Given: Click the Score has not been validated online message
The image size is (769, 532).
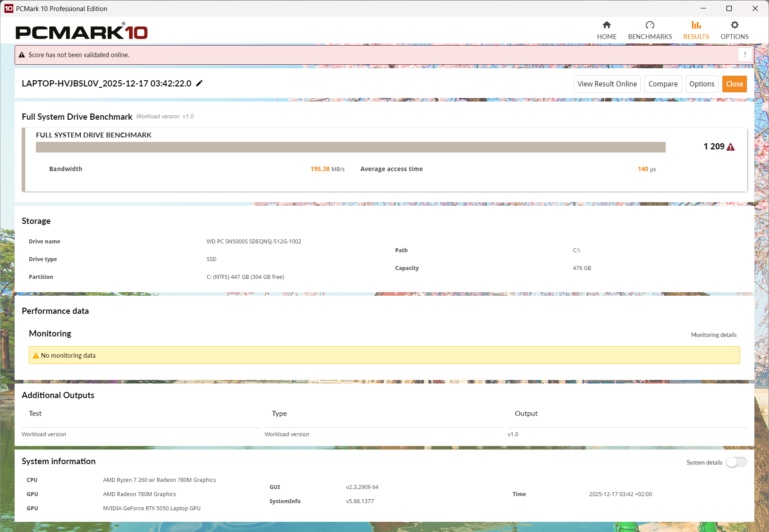Looking at the screenshot, I should click(79, 55).
